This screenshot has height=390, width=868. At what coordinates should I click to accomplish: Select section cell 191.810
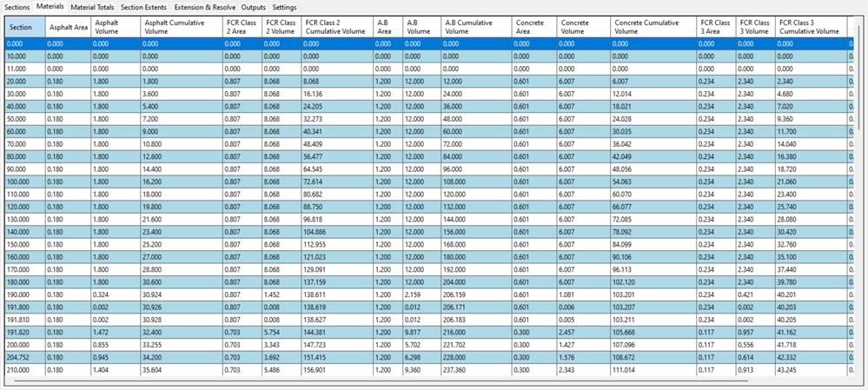(25, 319)
